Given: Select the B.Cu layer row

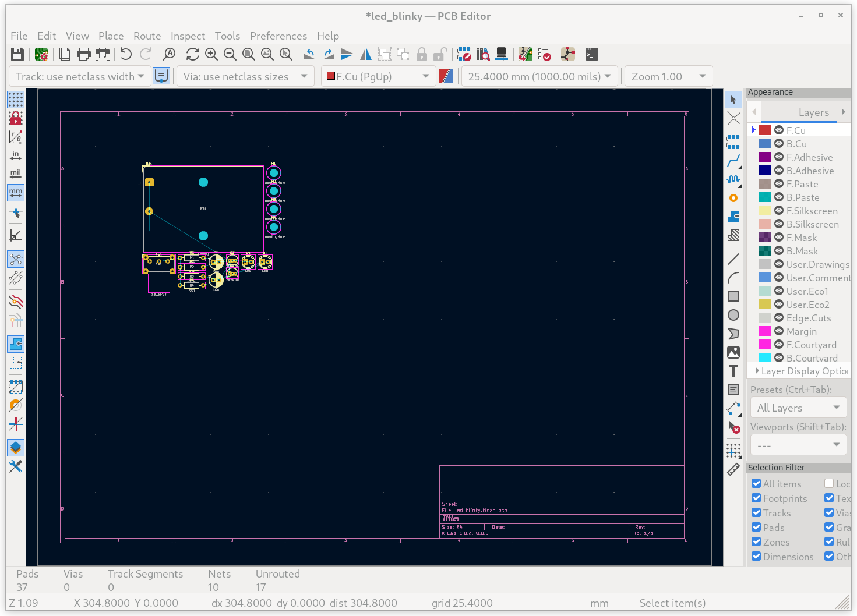Looking at the screenshot, I should tap(796, 144).
